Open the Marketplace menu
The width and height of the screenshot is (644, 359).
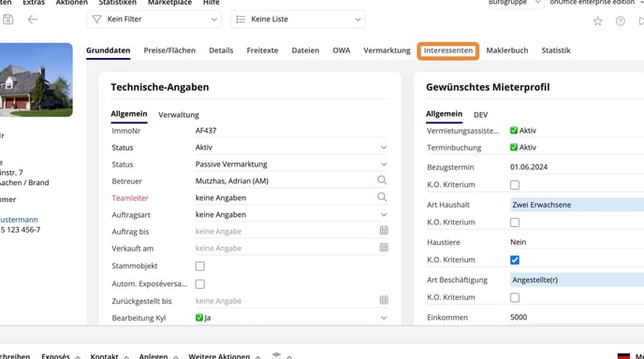[169, 3]
